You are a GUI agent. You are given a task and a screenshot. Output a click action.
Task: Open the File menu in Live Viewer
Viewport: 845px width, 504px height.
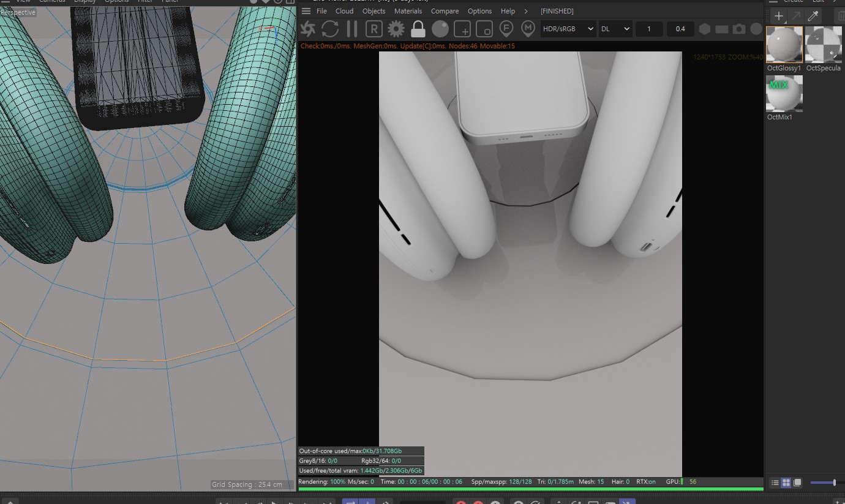pos(321,11)
